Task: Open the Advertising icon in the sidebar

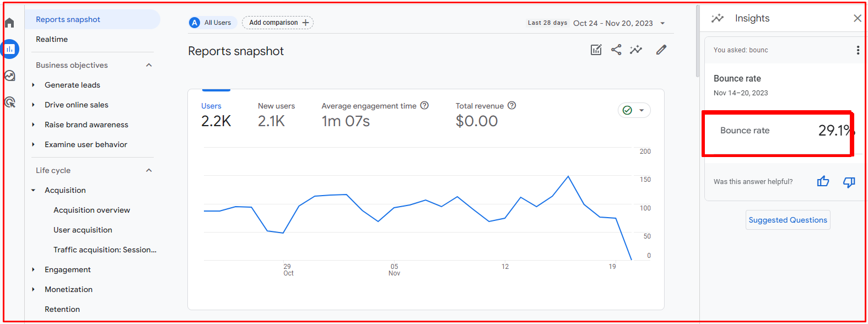Action: pos(9,102)
